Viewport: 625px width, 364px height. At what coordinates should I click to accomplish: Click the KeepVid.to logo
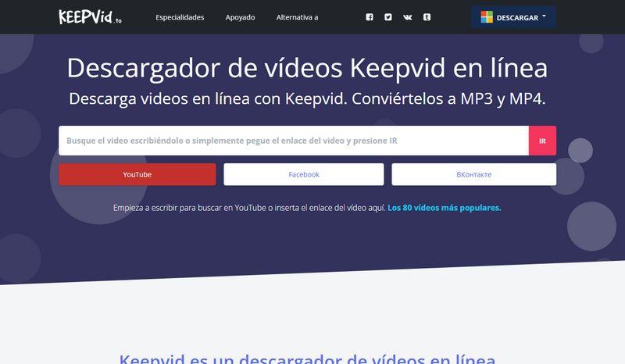(90, 16)
